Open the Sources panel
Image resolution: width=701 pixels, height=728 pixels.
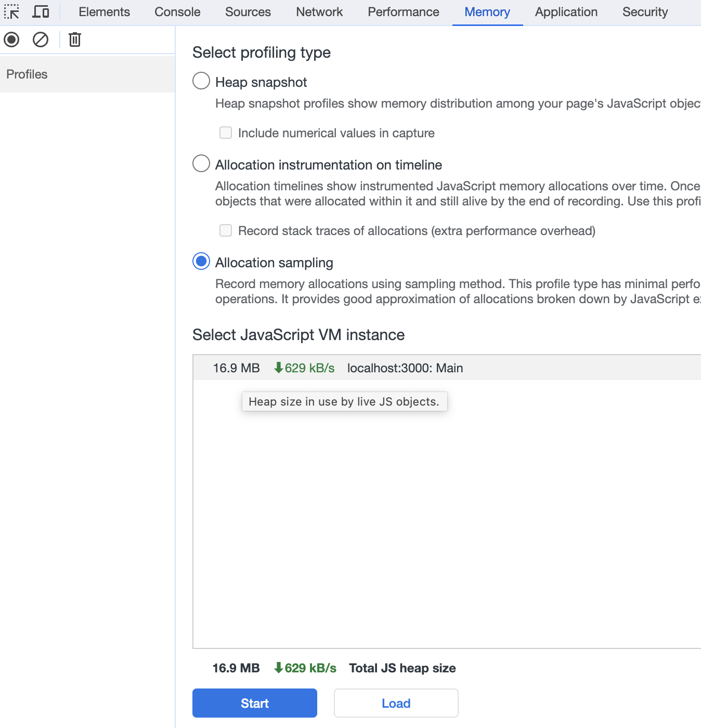pyautogui.click(x=248, y=12)
